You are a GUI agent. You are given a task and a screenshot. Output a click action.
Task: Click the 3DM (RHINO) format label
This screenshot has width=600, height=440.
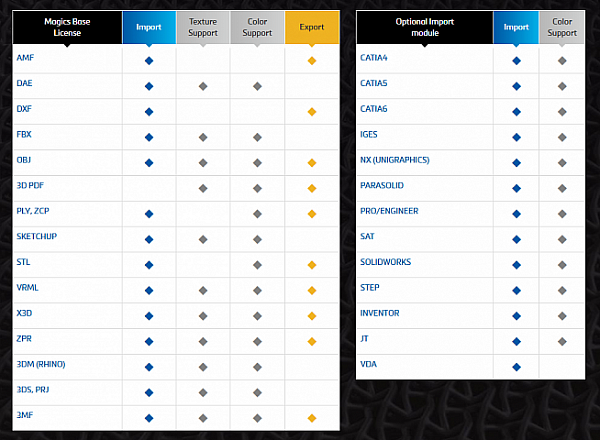coord(44,367)
